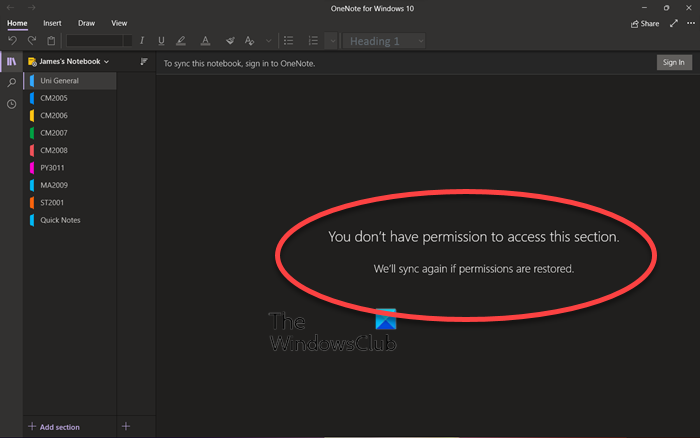The image size is (700, 438).
Task: Expand paragraph formatting dropdown
Action: 332,41
